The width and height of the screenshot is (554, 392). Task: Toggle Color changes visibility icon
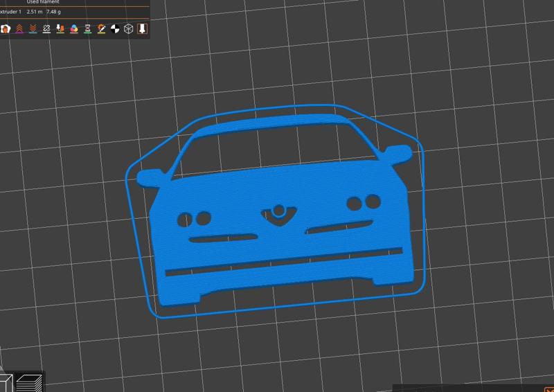pos(74,28)
